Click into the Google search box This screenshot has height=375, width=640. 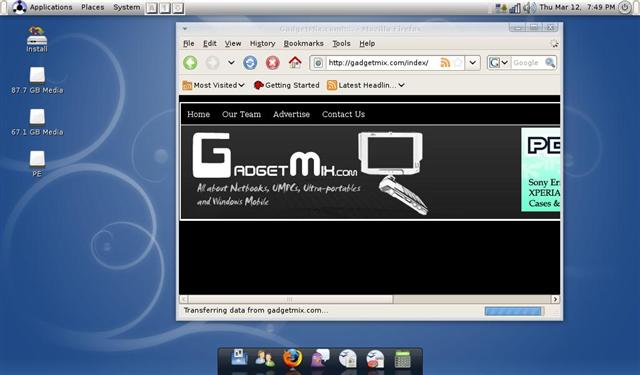click(527, 63)
